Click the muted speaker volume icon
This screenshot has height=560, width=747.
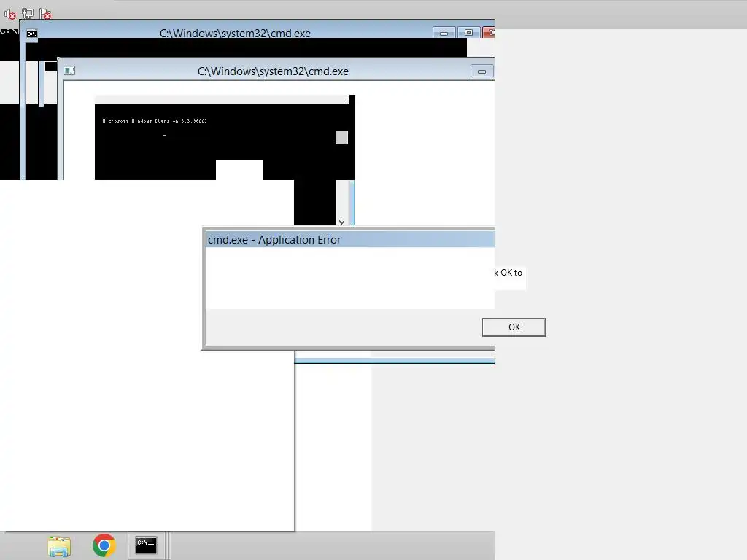pyautogui.click(x=9, y=15)
